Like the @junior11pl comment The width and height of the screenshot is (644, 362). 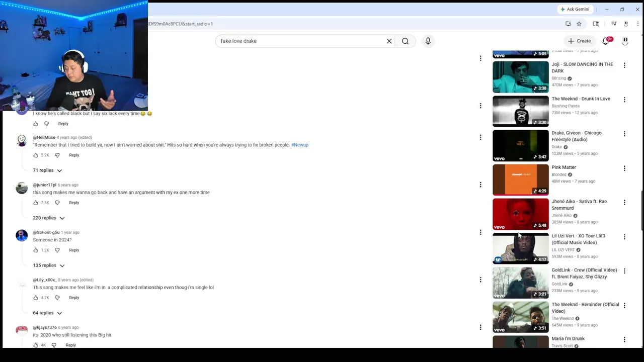(36, 203)
